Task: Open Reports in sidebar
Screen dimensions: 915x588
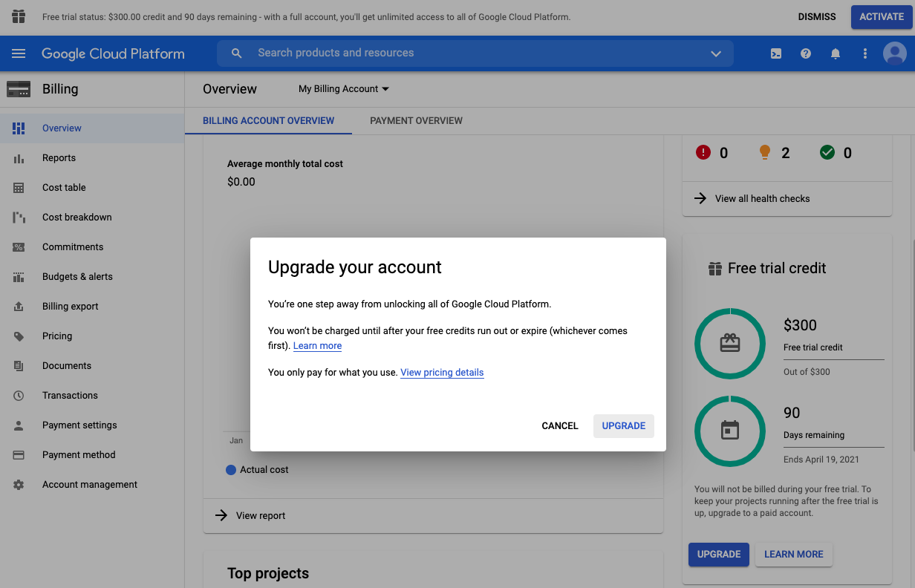Action: tap(92, 158)
